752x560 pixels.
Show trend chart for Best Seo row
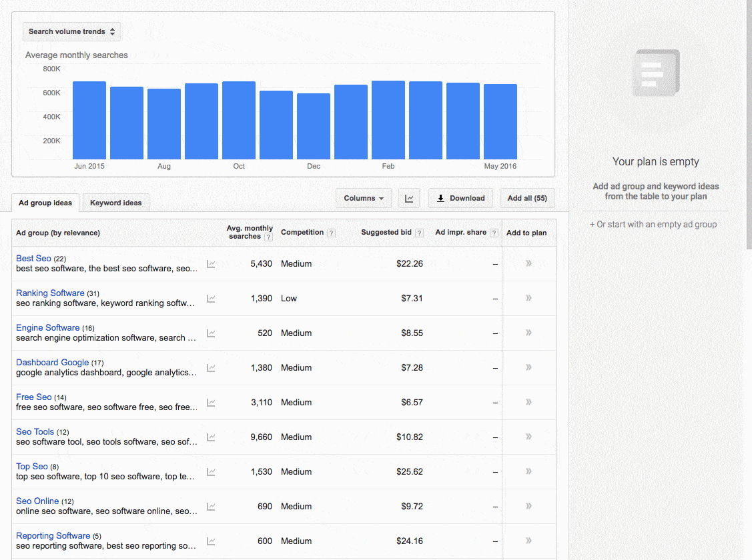click(x=211, y=264)
